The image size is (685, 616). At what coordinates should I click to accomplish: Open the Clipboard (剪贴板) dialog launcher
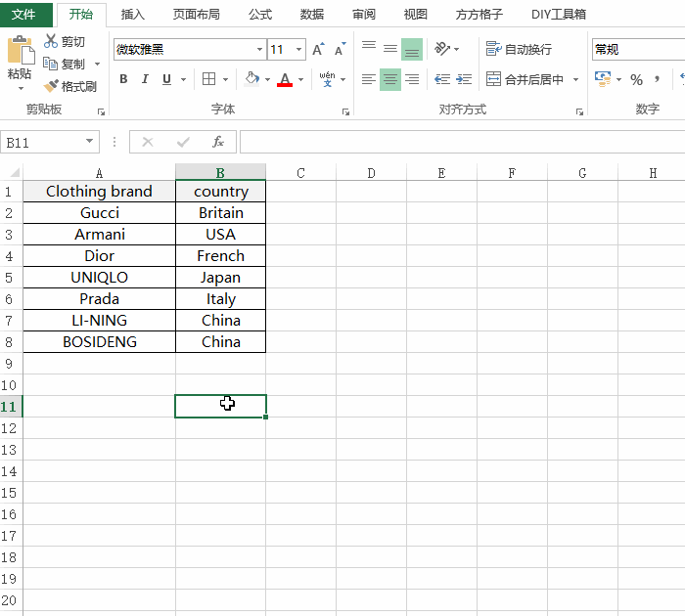(x=101, y=112)
